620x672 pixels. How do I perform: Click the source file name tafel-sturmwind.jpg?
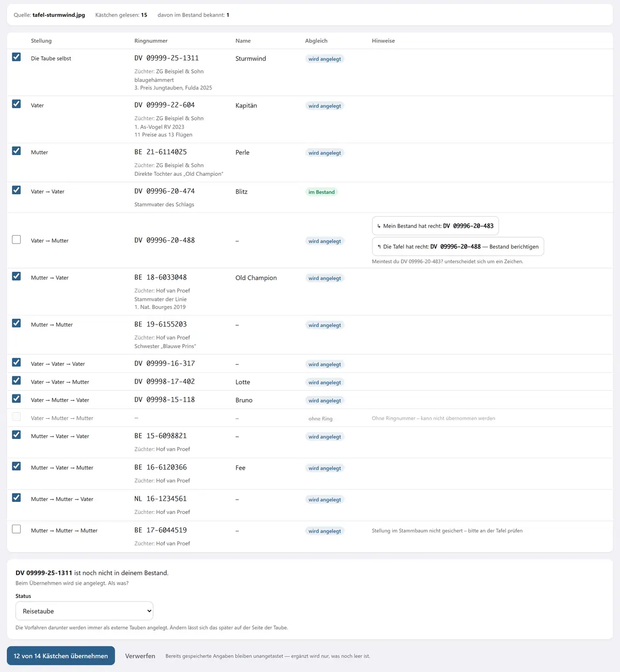point(59,15)
